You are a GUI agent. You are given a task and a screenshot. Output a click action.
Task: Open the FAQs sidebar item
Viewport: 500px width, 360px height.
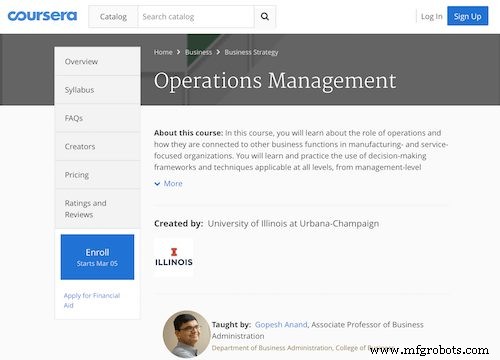(x=97, y=118)
